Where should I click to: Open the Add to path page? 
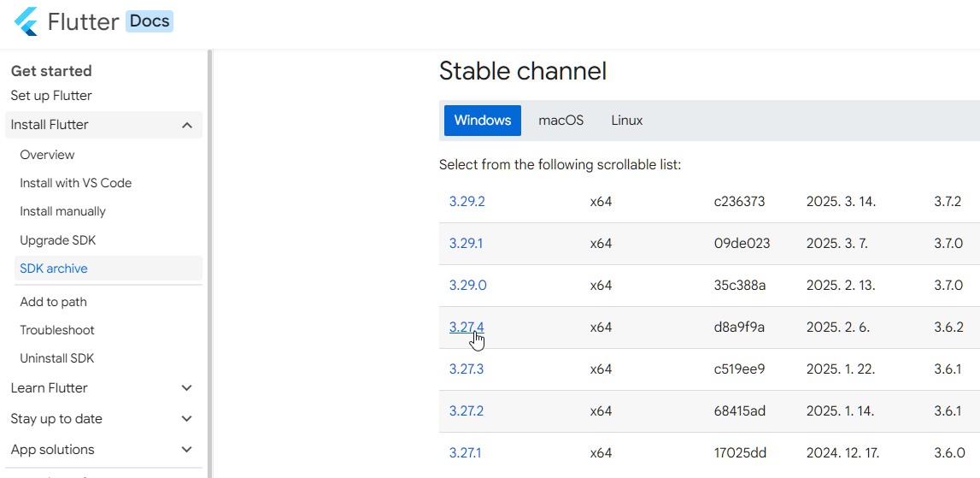pos(53,302)
